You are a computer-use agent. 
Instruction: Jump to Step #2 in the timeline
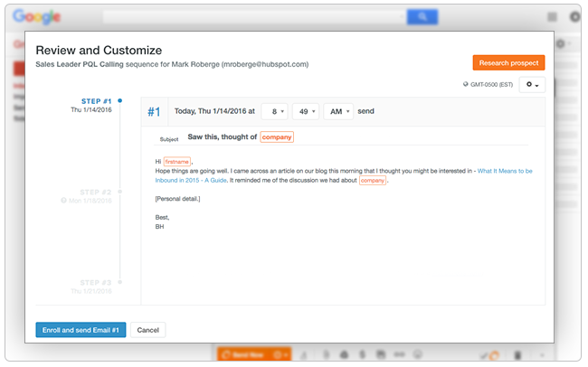pyautogui.click(x=96, y=193)
